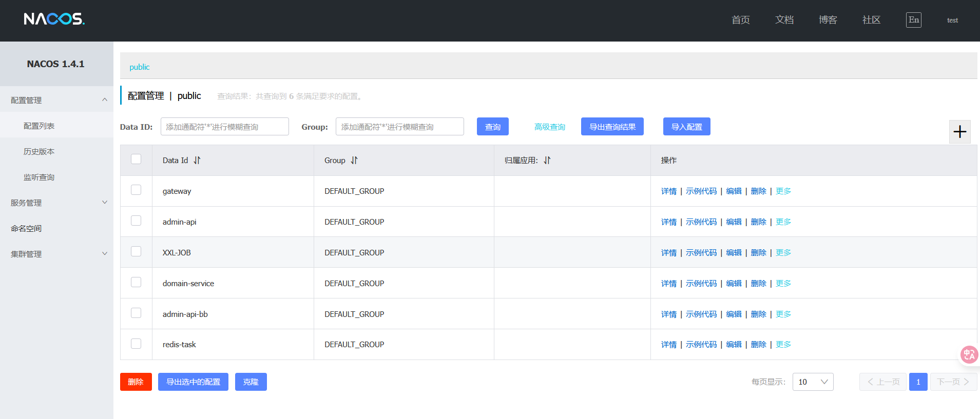Click 编辑 link for admin-api row

point(734,222)
